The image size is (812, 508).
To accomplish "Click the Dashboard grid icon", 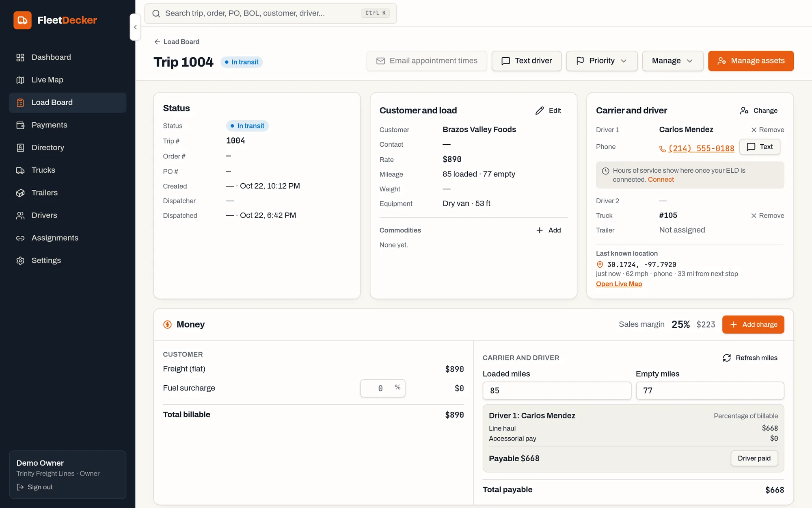I will [20, 57].
